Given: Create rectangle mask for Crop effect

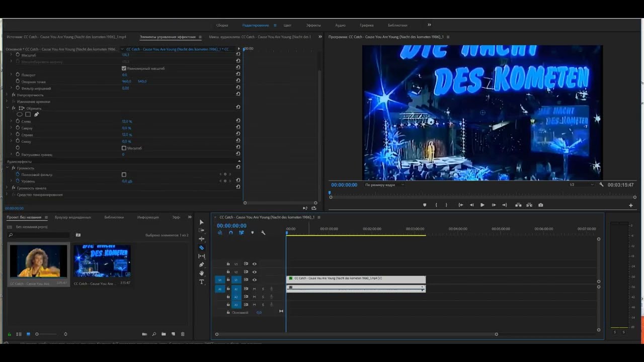Looking at the screenshot, I should pos(28,115).
